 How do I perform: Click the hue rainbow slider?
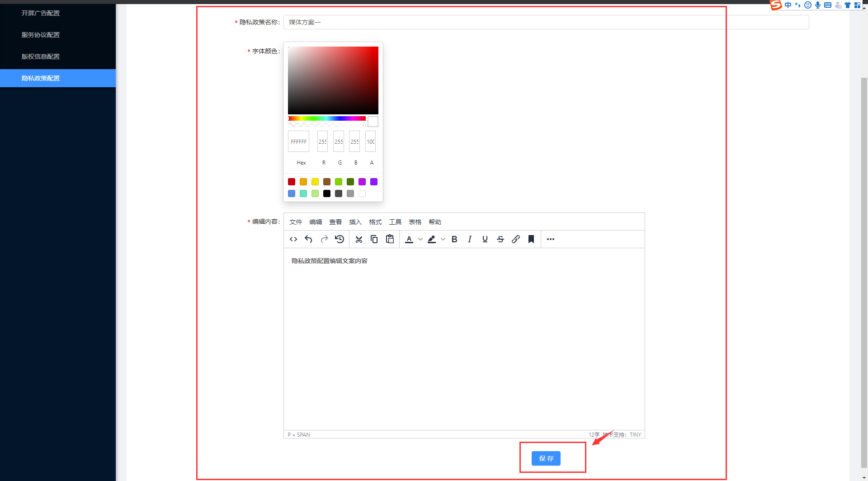327,118
